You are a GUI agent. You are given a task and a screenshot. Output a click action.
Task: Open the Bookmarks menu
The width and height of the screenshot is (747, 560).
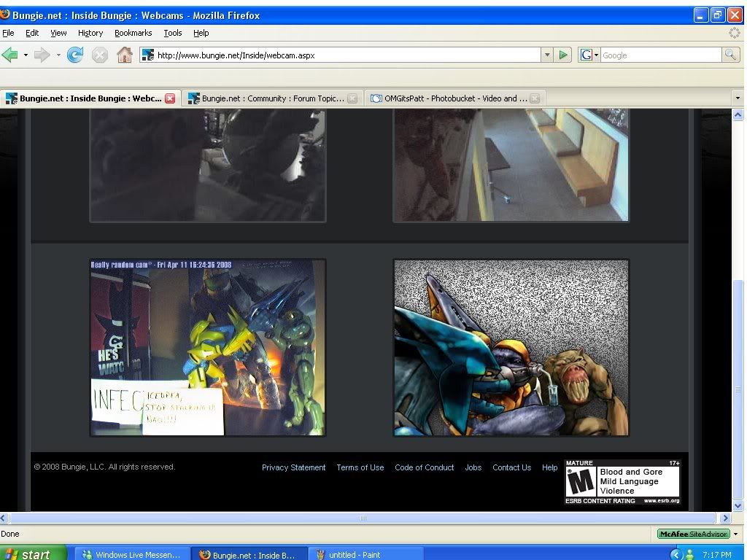click(133, 33)
